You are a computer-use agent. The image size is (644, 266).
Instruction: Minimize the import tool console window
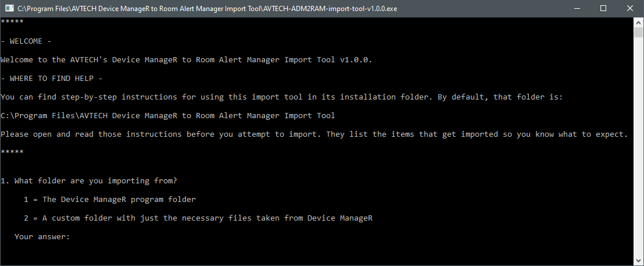[x=577, y=9]
